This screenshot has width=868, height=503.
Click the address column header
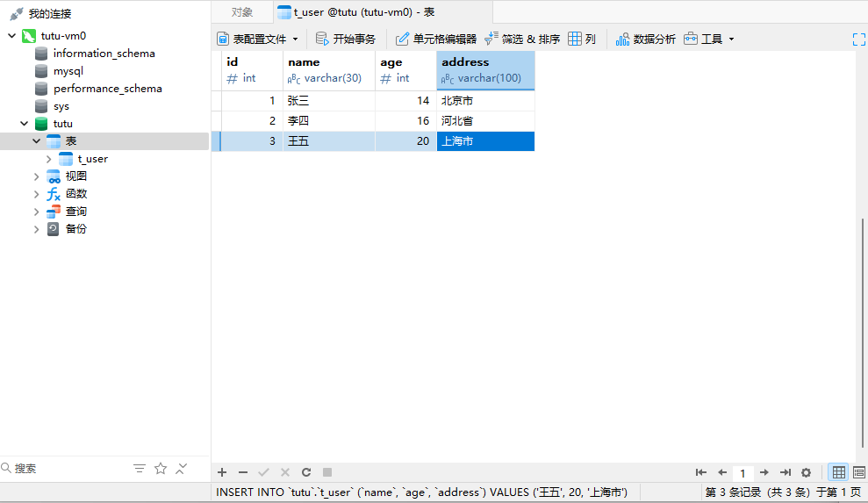(485, 70)
